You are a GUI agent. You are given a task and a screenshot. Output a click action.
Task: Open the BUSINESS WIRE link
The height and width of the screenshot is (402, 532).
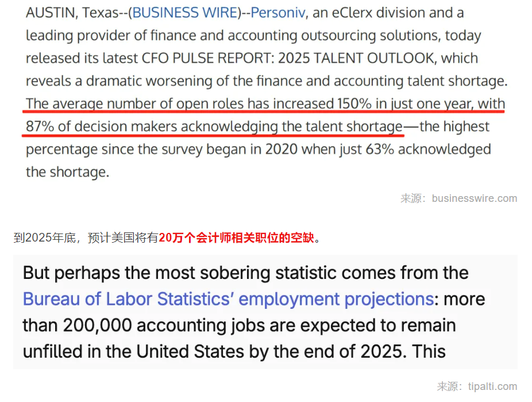coord(184,13)
